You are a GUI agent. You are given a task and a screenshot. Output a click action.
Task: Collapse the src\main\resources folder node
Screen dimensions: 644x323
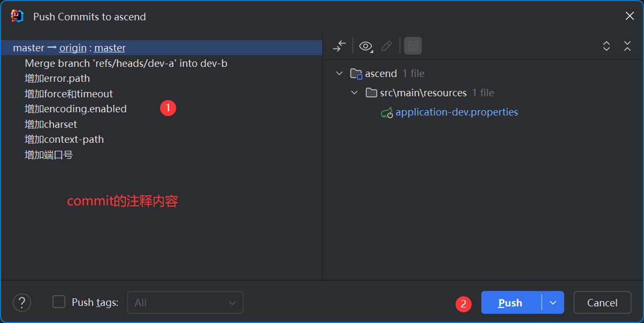pos(354,93)
